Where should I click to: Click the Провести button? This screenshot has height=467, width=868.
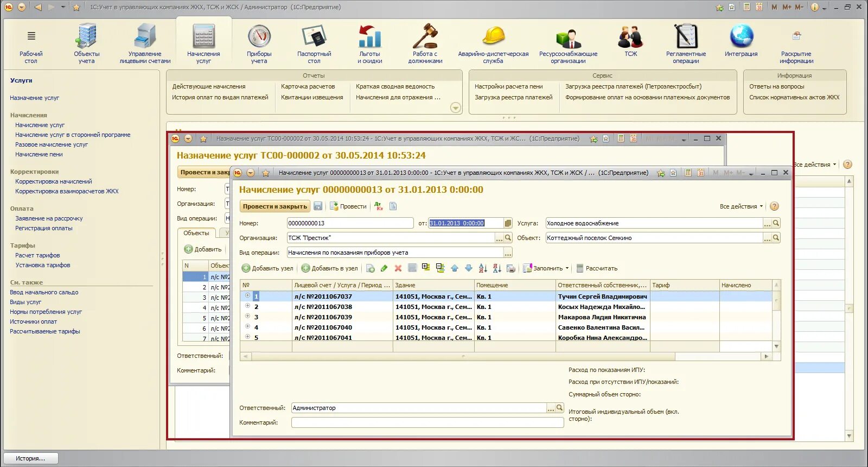(348, 206)
